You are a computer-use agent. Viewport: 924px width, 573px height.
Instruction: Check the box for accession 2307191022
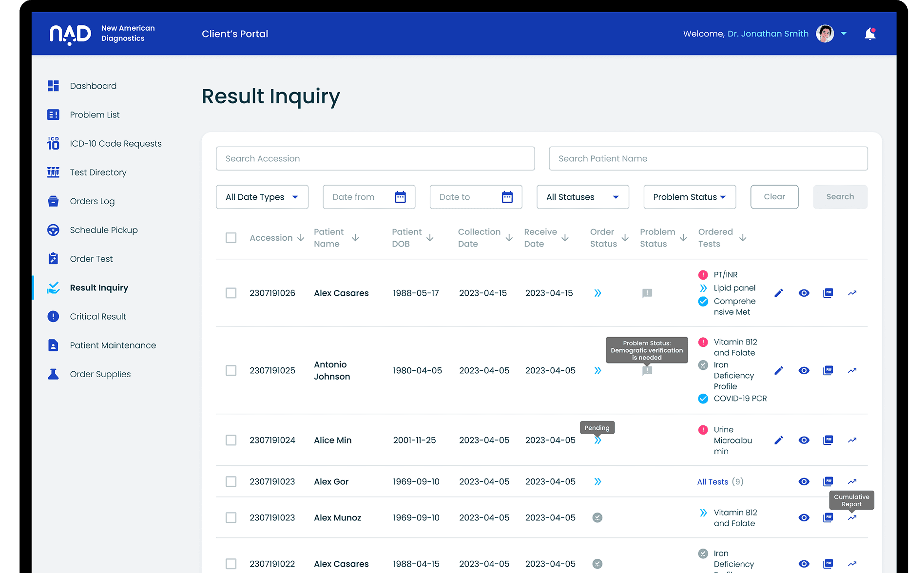tap(231, 564)
